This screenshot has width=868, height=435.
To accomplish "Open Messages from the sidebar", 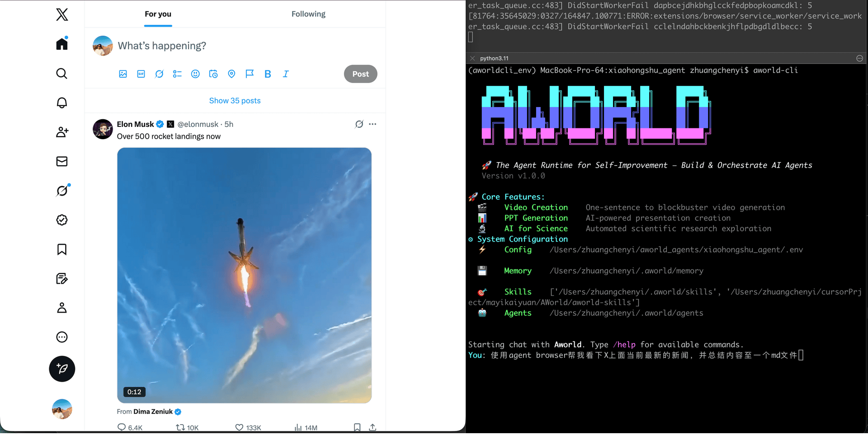I will (x=62, y=161).
